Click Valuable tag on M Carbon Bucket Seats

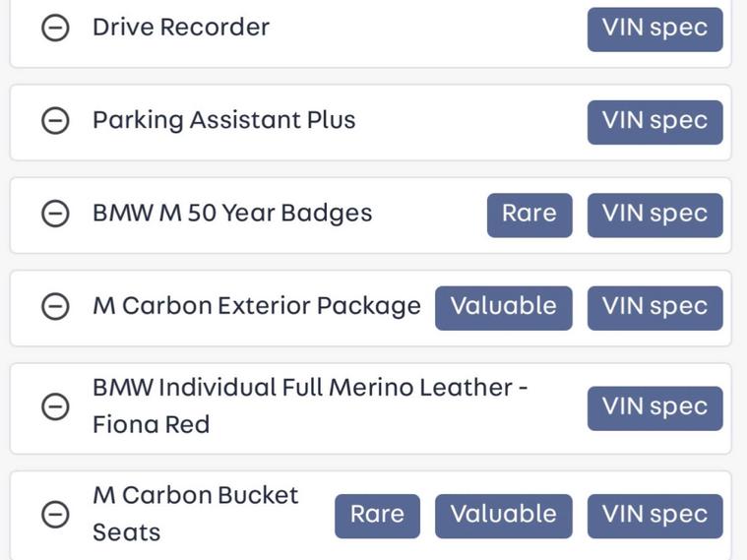[503, 514]
